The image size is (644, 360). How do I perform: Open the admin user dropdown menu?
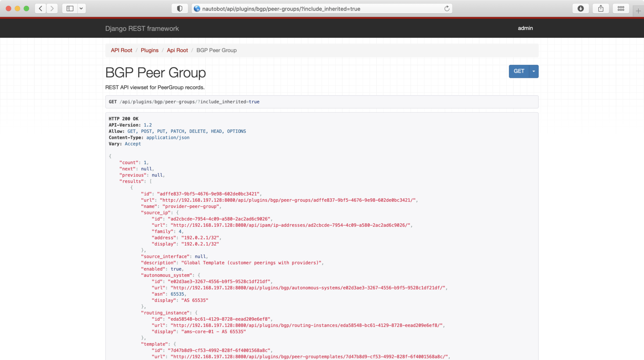coord(525,28)
